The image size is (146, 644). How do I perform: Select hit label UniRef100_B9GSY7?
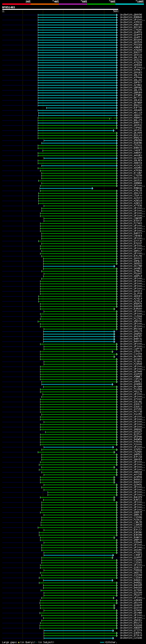[131, 53]
